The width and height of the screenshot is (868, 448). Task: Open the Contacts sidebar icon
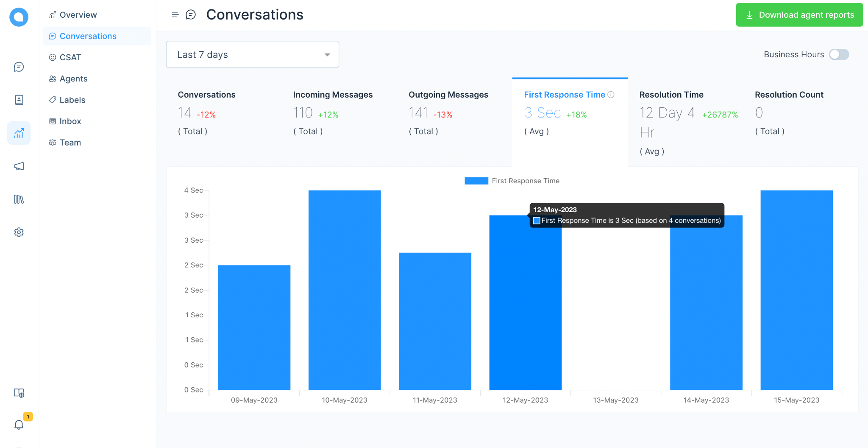tap(19, 100)
